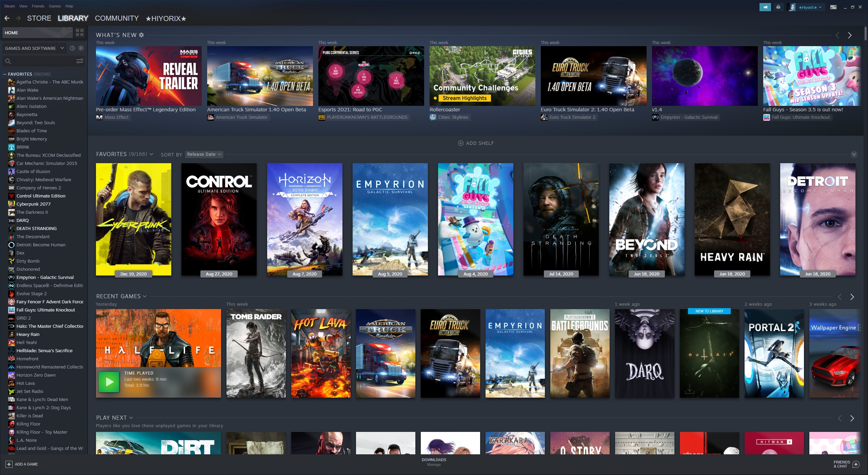
Task: Click Cities: Skylines icon under Rollercoaster news
Action: [433, 117]
